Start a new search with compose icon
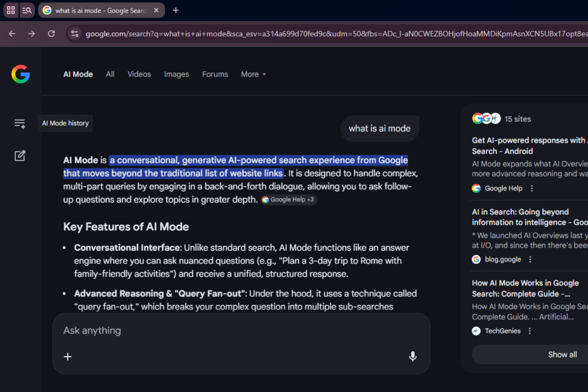 (x=20, y=156)
